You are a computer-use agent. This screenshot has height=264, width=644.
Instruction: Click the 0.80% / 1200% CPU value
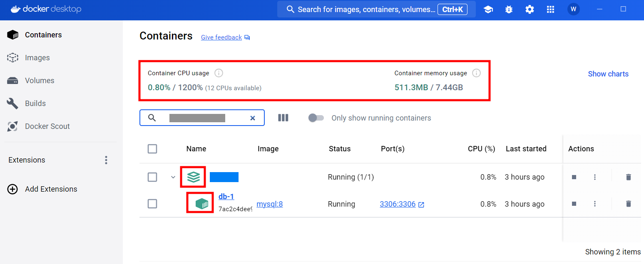point(175,87)
